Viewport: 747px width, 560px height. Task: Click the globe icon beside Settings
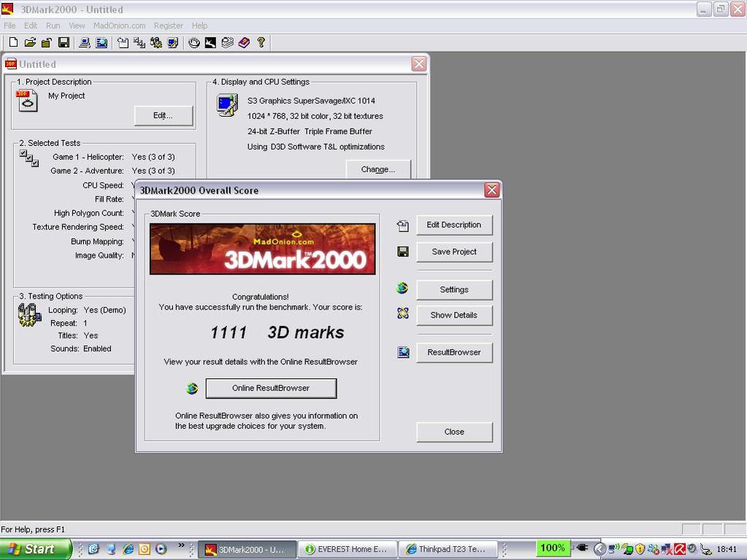coord(402,288)
